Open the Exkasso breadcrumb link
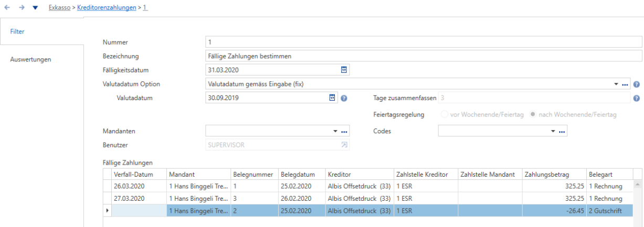 click(60, 8)
